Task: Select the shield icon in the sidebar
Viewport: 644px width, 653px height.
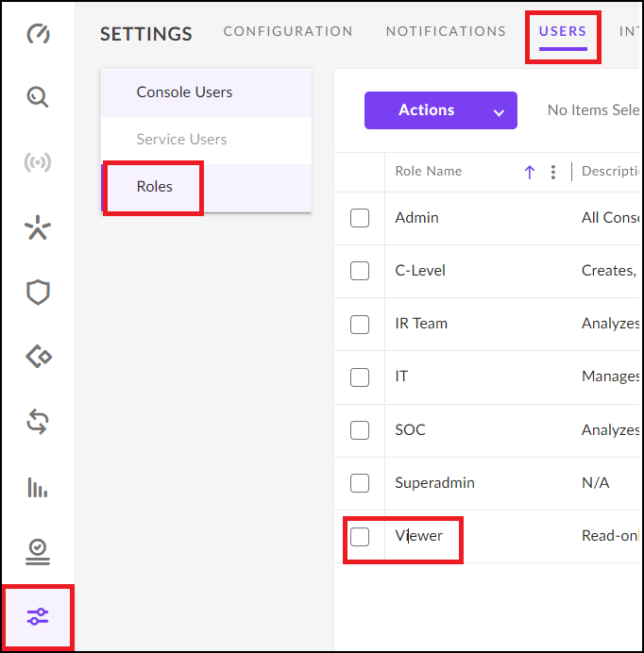Action: (38, 293)
